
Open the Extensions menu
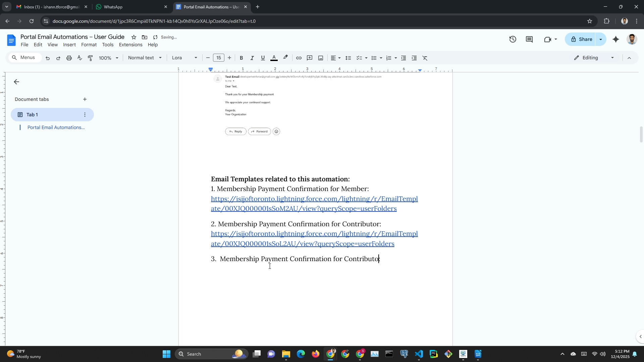point(130,45)
